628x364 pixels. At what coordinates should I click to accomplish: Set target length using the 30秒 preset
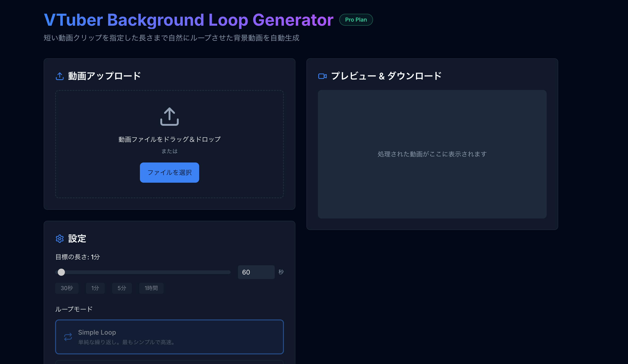[67, 288]
